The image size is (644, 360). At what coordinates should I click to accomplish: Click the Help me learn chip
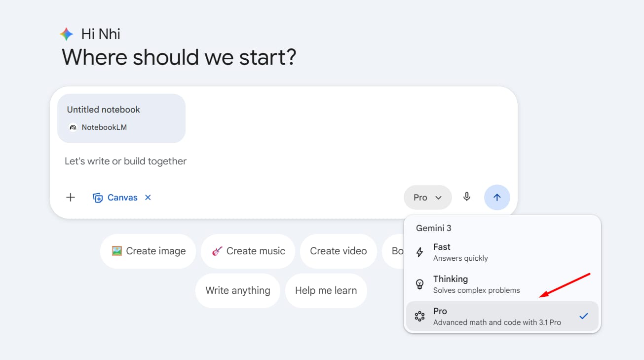point(326,290)
